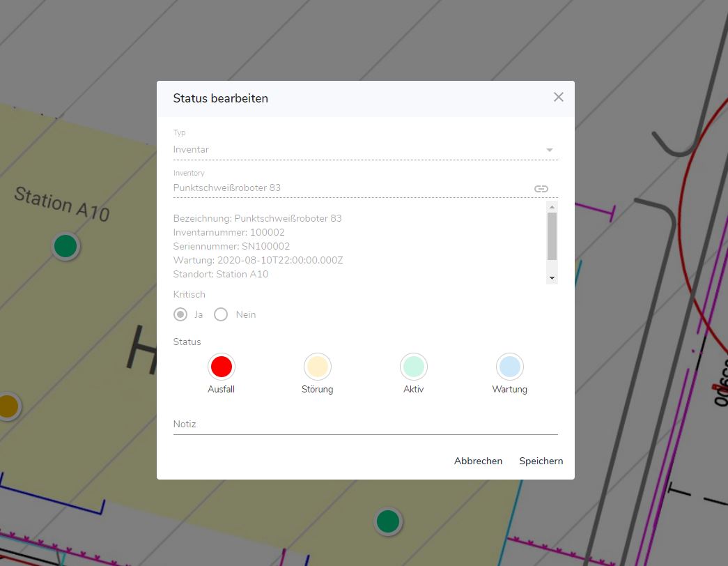Click the details list scrollbar thumb

coord(552,236)
